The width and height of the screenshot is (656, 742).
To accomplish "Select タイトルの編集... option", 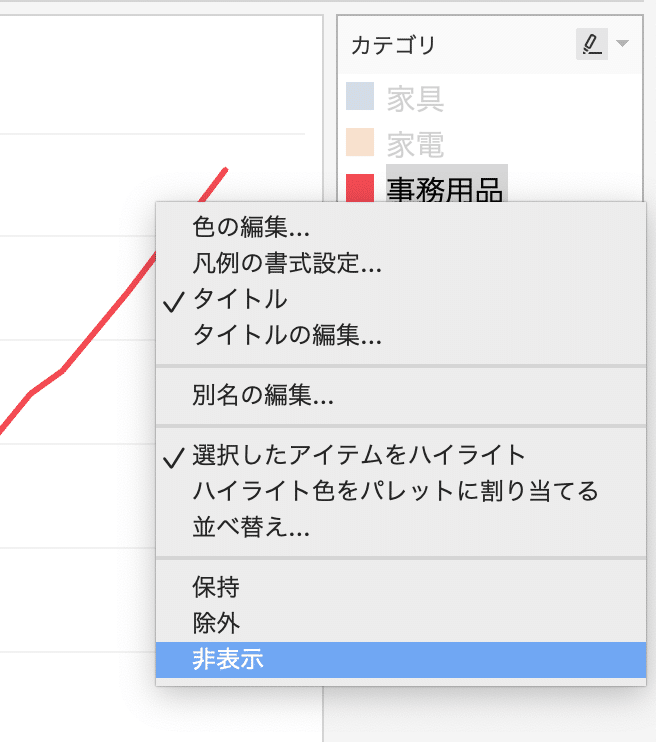I will click(x=401, y=335).
